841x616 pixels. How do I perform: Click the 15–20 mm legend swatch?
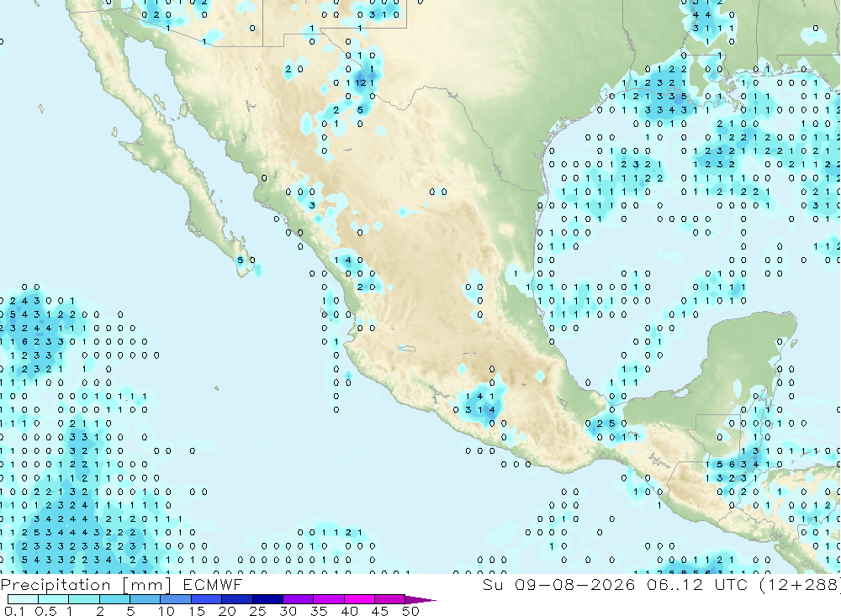207,599
